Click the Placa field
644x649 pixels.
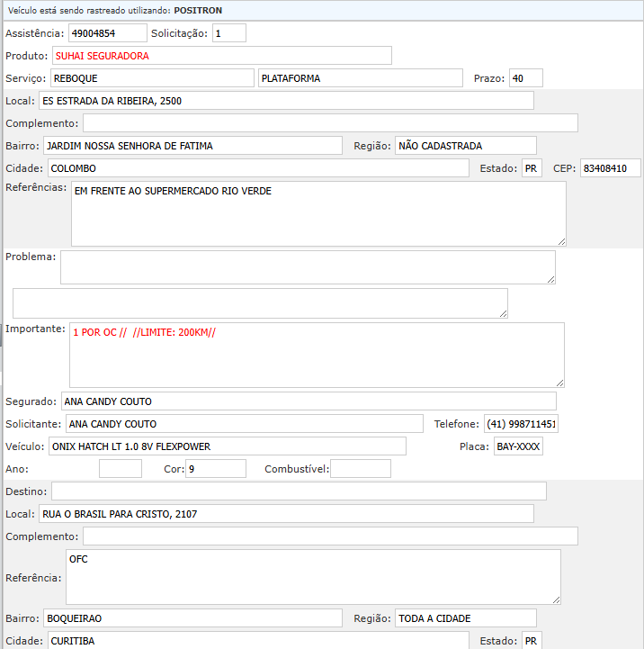pyautogui.click(x=518, y=446)
